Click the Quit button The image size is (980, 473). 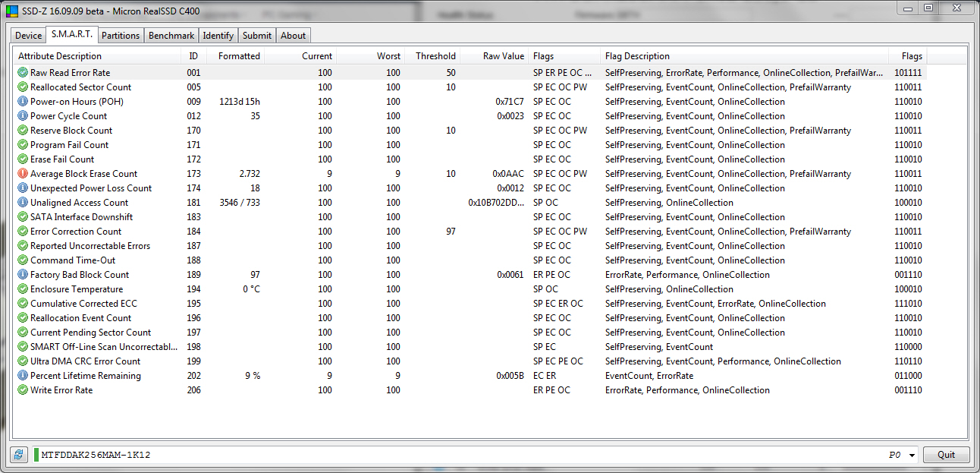(x=946, y=455)
